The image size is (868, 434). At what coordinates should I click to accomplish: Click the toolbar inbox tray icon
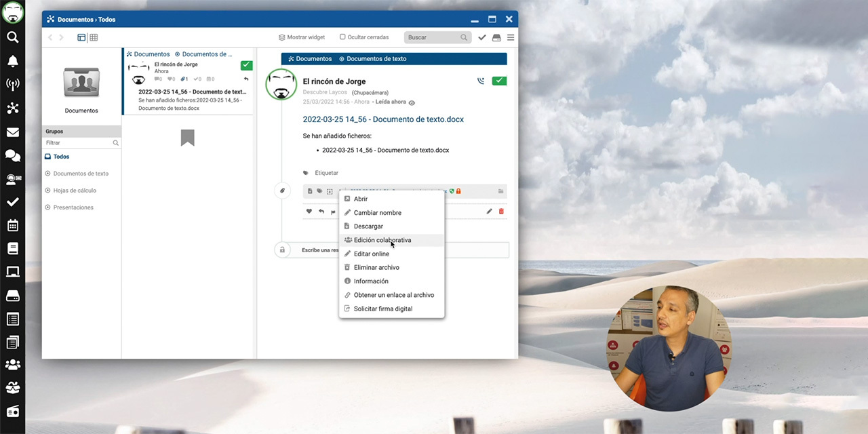click(496, 37)
